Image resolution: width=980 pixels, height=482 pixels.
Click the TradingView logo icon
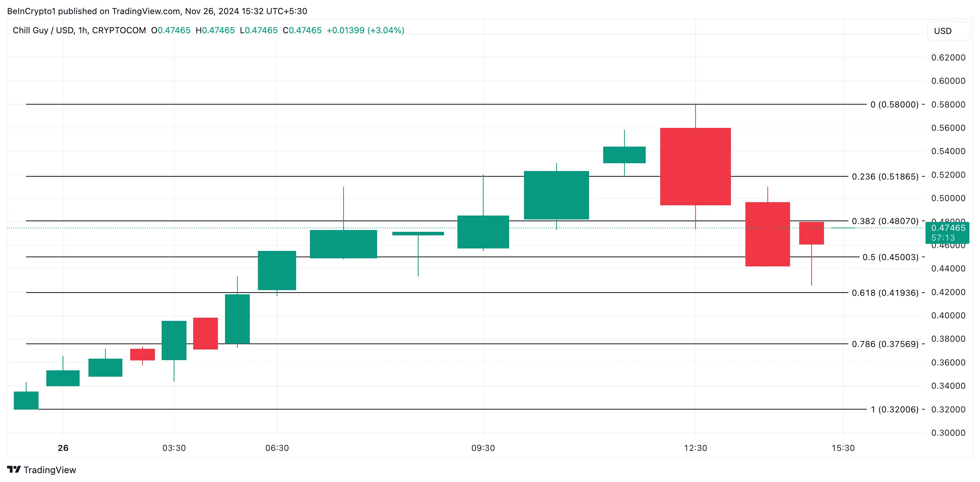[14, 470]
